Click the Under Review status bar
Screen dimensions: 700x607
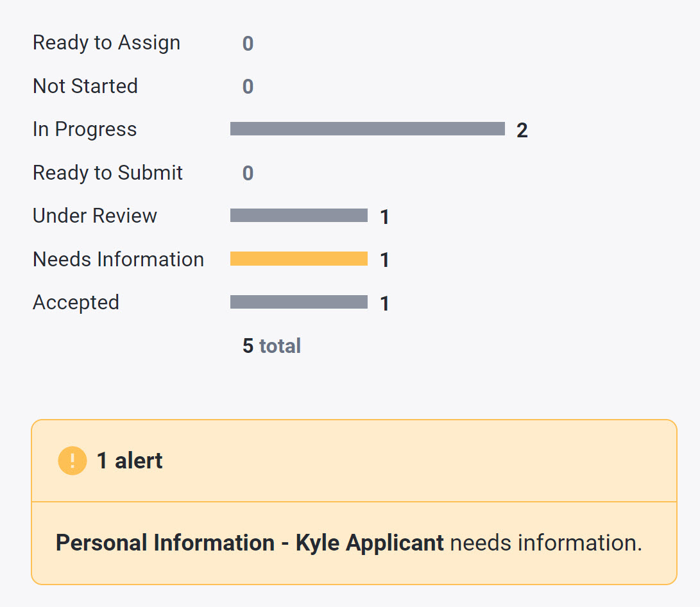(298, 216)
